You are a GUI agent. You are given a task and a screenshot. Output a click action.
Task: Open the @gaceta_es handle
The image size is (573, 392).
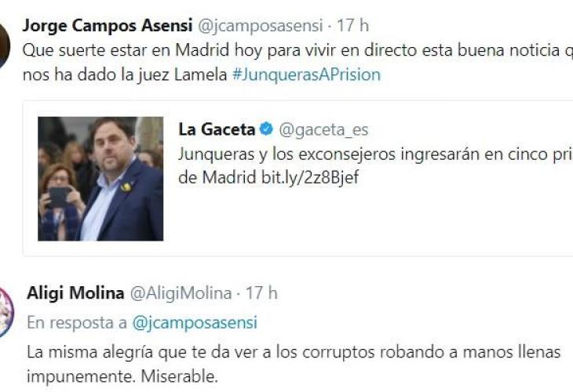point(323,130)
